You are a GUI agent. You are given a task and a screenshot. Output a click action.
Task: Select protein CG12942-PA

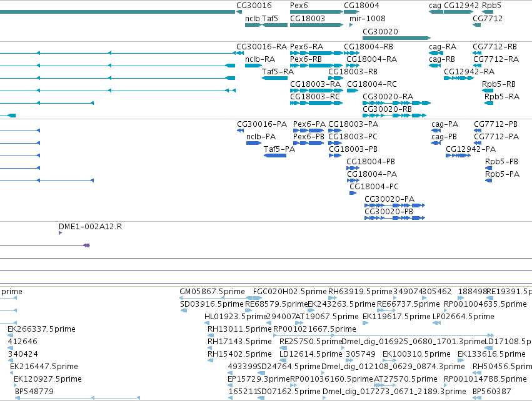[x=458, y=156]
